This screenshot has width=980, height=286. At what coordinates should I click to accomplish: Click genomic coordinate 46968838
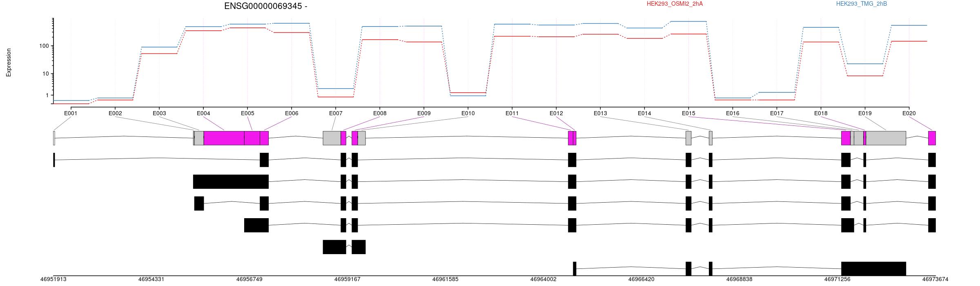point(739,279)
